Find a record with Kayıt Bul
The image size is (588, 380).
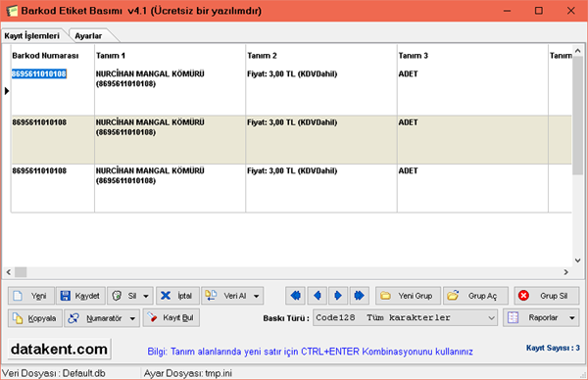coord(171,317)
